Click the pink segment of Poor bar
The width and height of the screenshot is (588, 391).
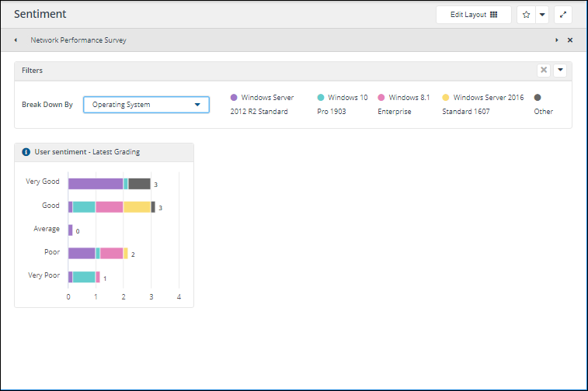coord(111,253)
